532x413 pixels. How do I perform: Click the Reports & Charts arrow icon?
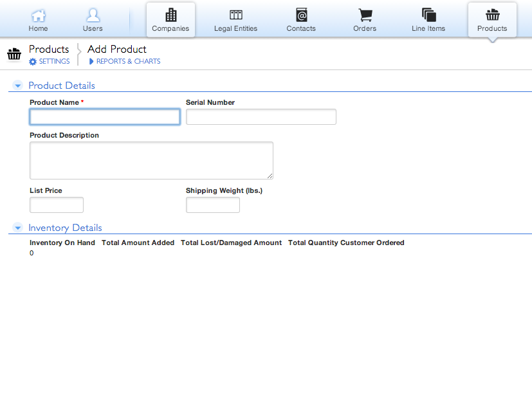[x=91, y=61]
